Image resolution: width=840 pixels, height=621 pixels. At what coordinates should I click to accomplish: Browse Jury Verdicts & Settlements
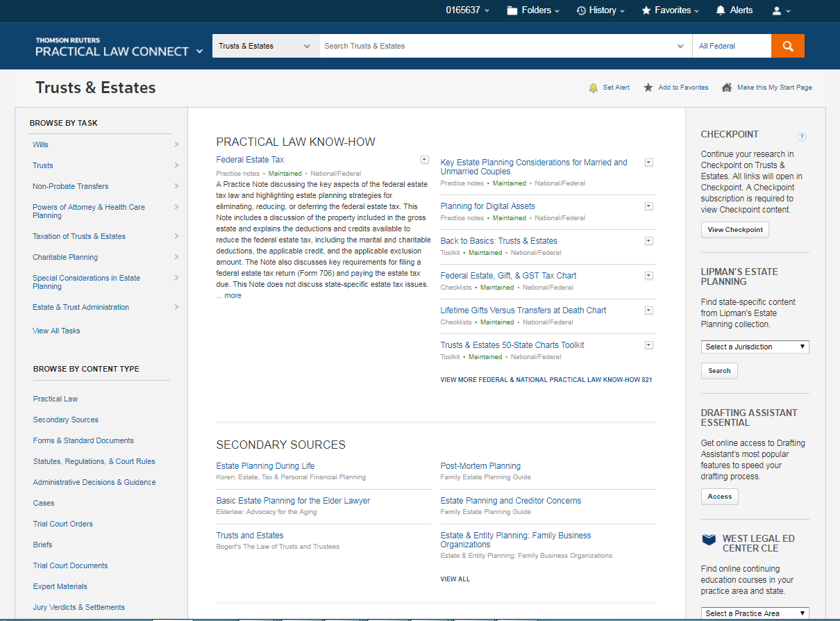[79, 607]
